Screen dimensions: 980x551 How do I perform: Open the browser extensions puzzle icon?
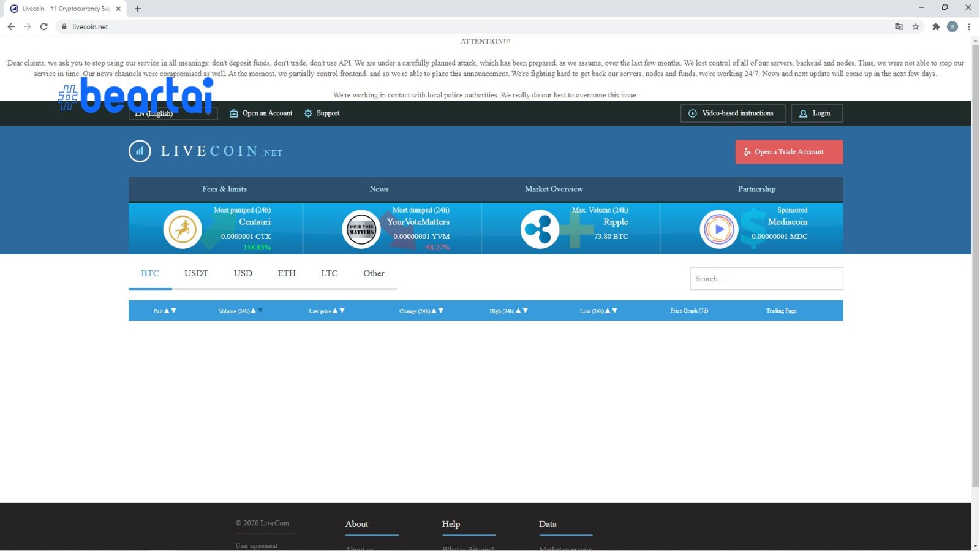coord(935,26)
